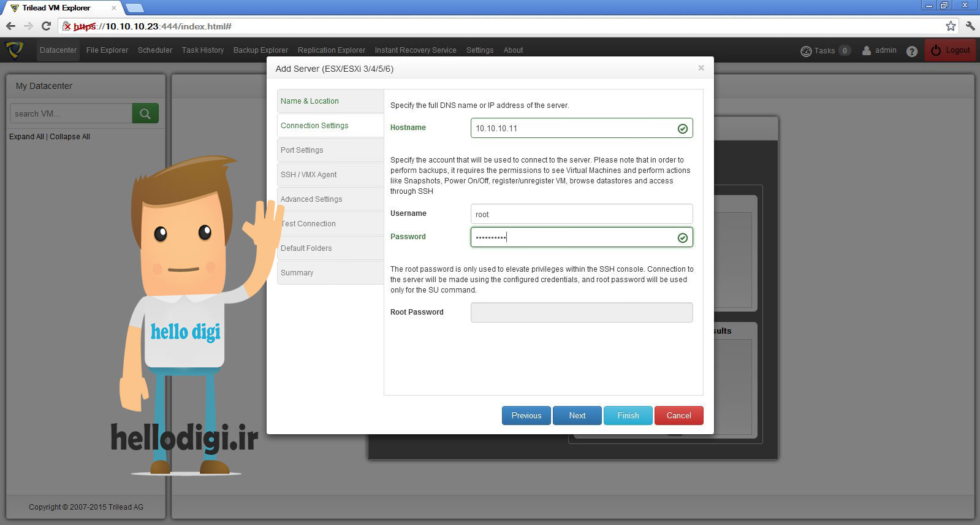Click the Previous button
The image size is (980, 525).
pos(526,415)
